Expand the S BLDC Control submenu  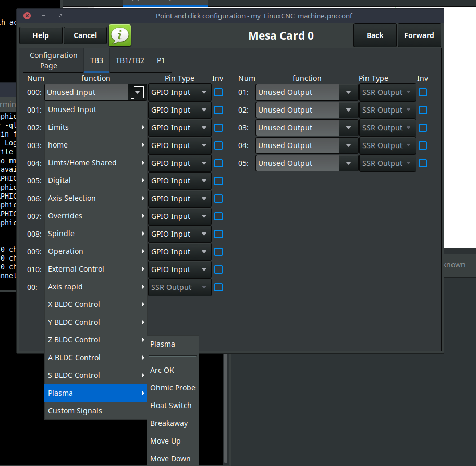[x=95, y=375]
